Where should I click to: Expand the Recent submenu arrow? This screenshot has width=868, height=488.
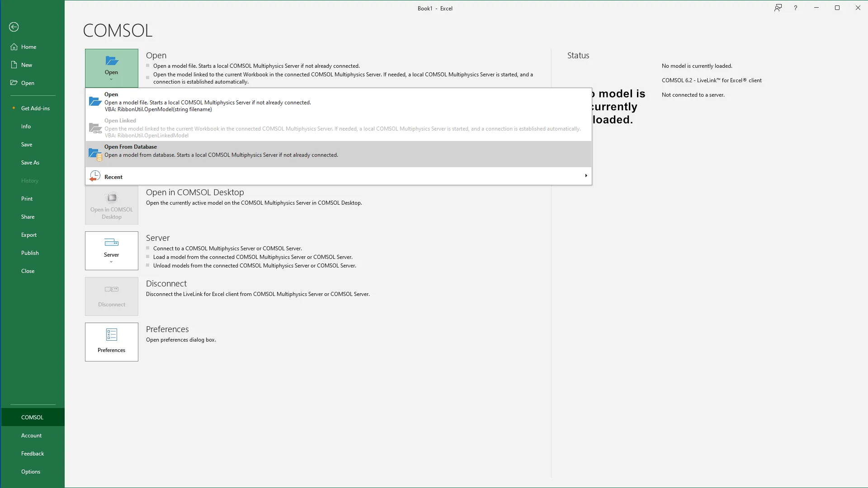586,176
